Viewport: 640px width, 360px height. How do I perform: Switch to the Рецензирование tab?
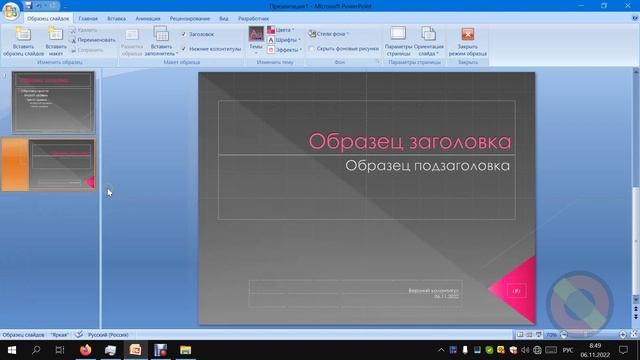(190, 18)
